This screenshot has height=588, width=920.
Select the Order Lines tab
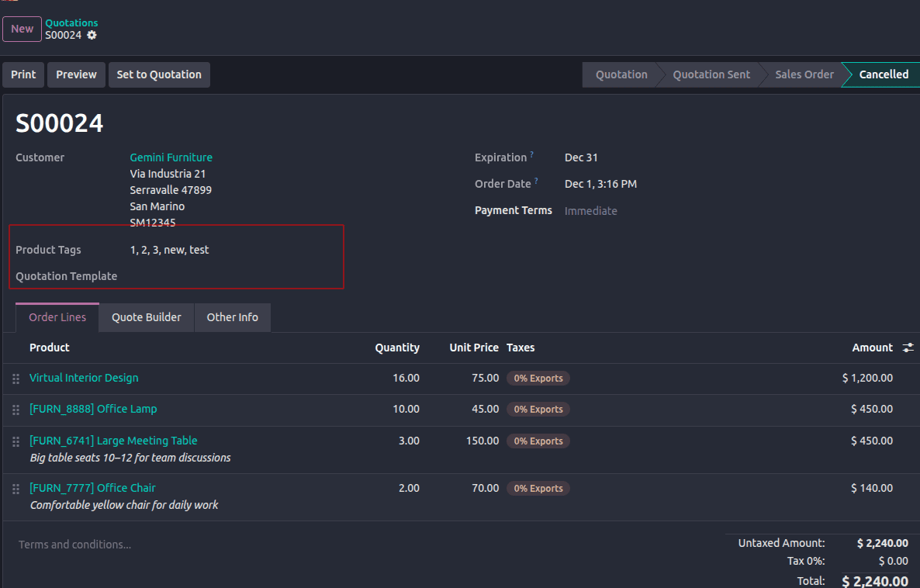57,317
